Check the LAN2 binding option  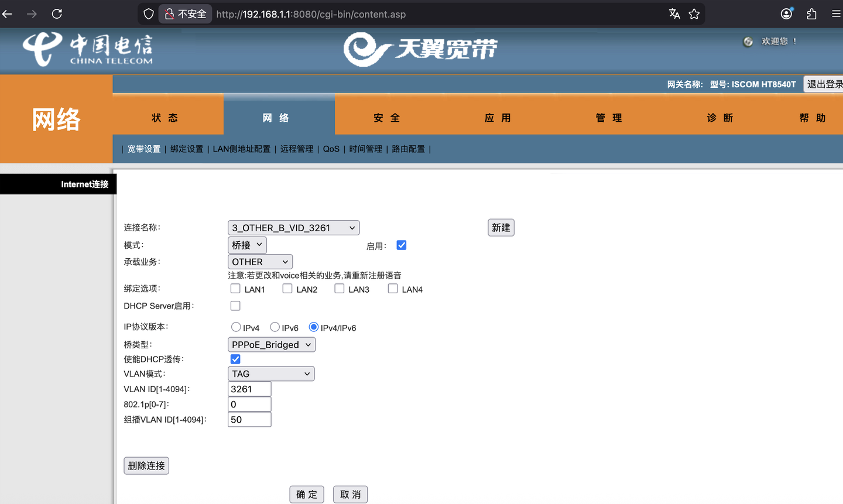coord(287,289)
